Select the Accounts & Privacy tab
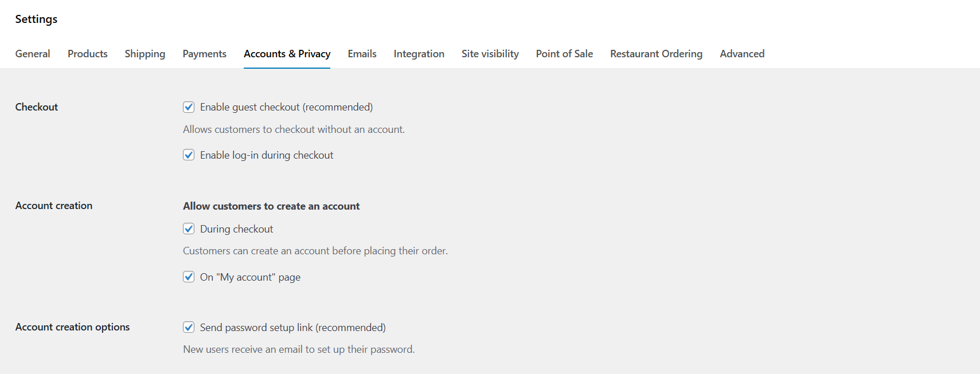This screenshot has width=980, height=374. coord(287,53)
